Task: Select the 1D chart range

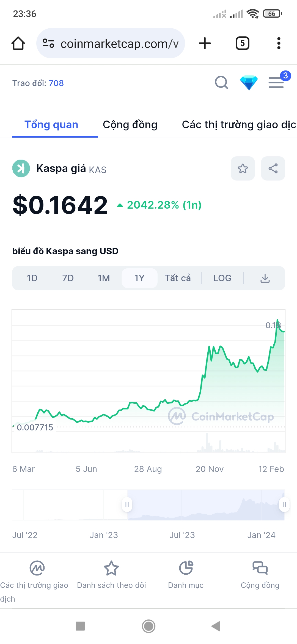Action: point(32,278)
